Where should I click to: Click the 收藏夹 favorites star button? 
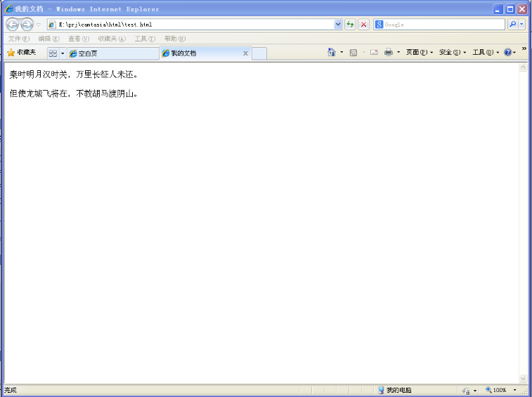[x=21, y=53]
